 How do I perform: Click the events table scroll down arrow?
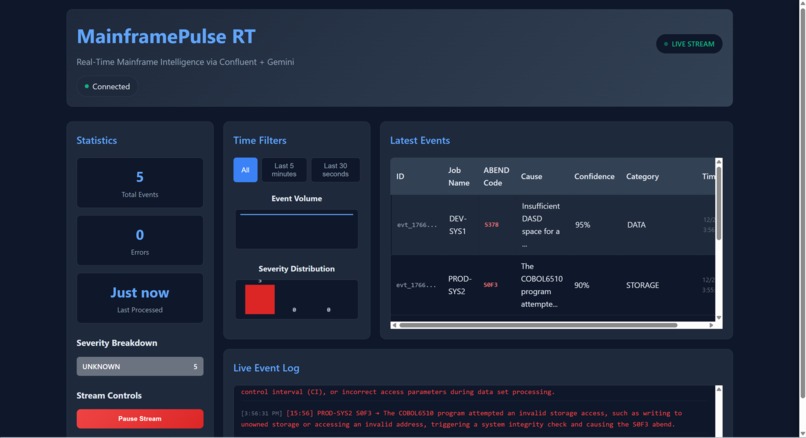tap(719, 318)
